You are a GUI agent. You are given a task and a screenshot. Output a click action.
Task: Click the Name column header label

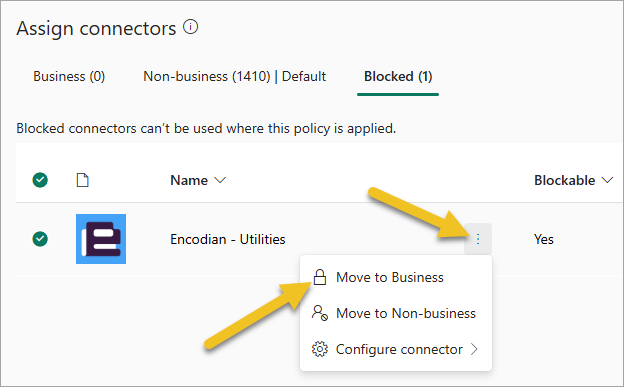tap(189, 180)
